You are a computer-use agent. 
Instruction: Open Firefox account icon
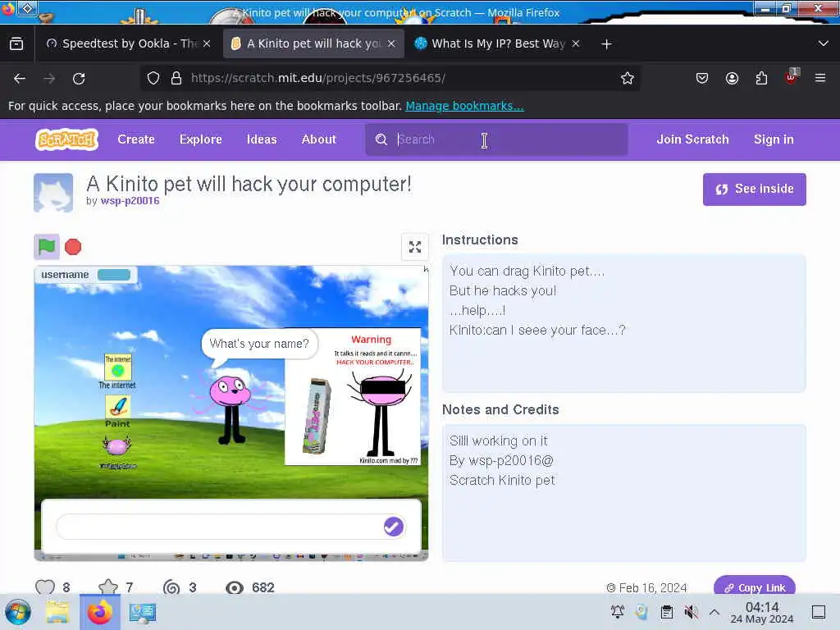tap(732, 78)
